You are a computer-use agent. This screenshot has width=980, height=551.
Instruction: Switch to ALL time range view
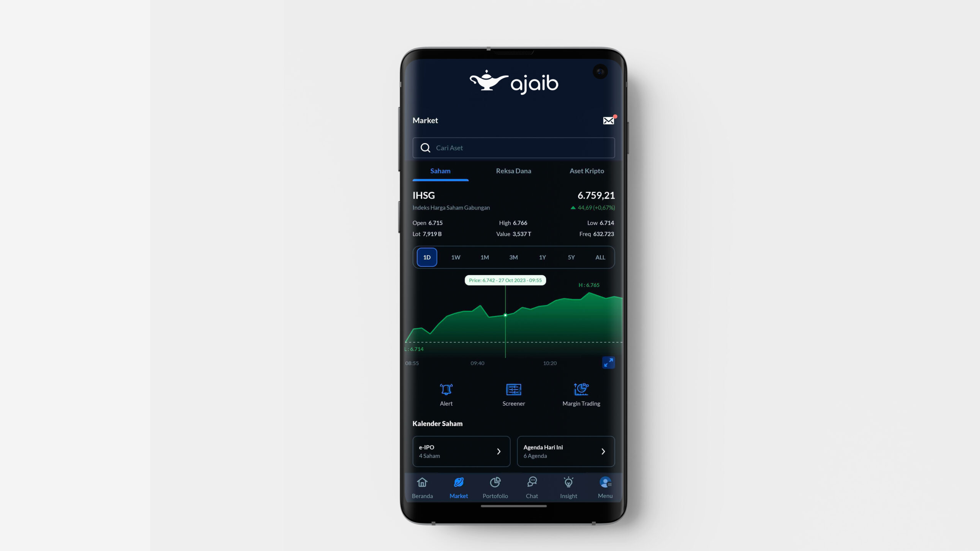point(600,256)
